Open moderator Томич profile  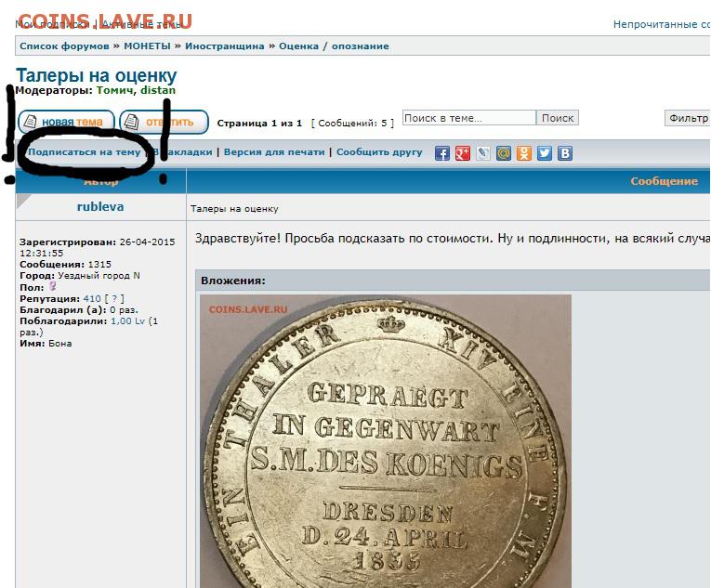click(x=115, y=90)
